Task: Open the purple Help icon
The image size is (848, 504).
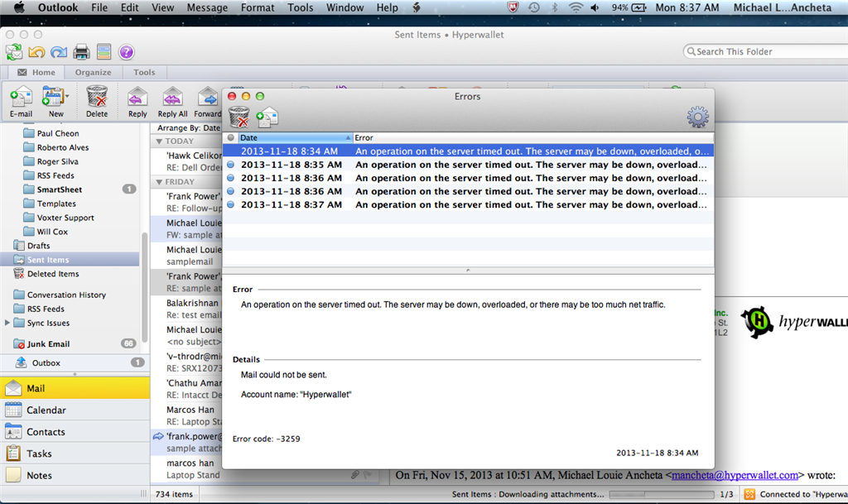Action: (x=126, y=52)
